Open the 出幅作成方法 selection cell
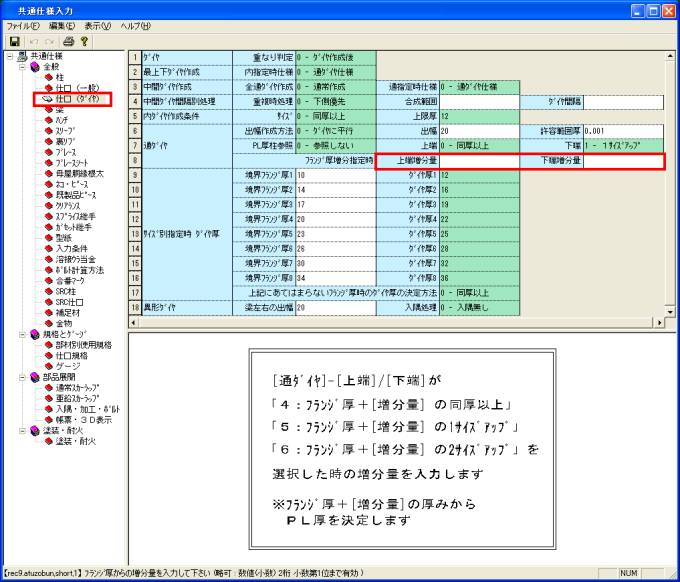680x582 pixels. [336, 131]
